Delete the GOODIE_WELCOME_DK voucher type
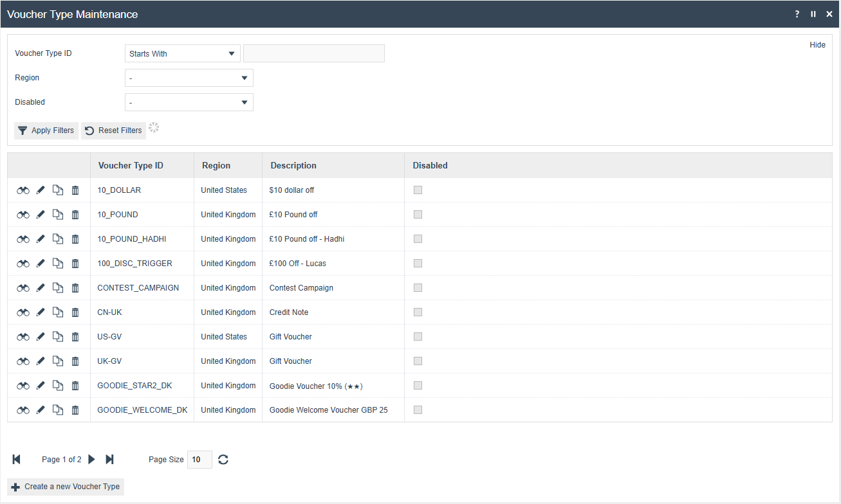The height and width of the screenshot is (504, 841). tap(75, 410)
